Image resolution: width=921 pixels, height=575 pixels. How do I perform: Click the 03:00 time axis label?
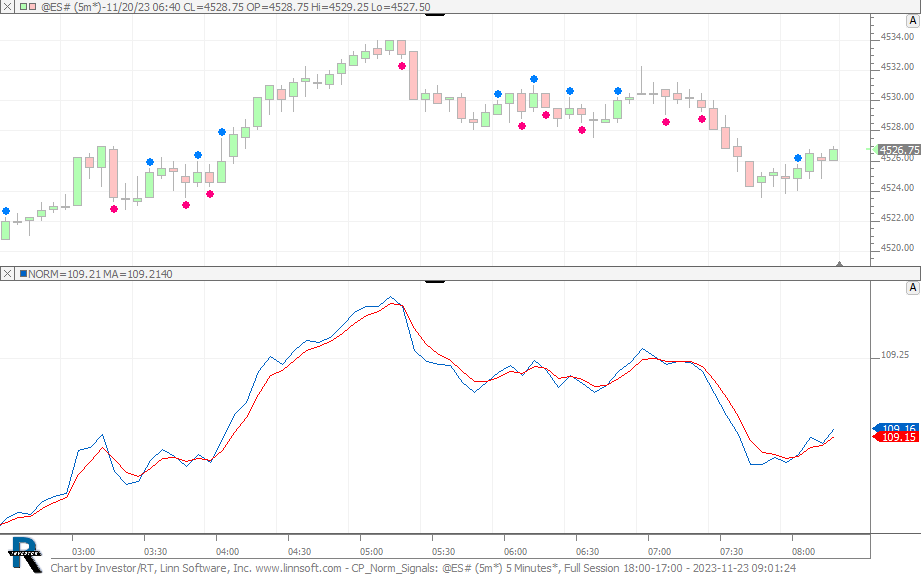83,552
